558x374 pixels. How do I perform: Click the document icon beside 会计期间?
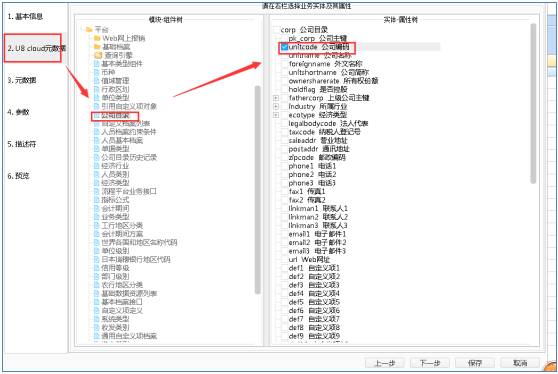96,208
